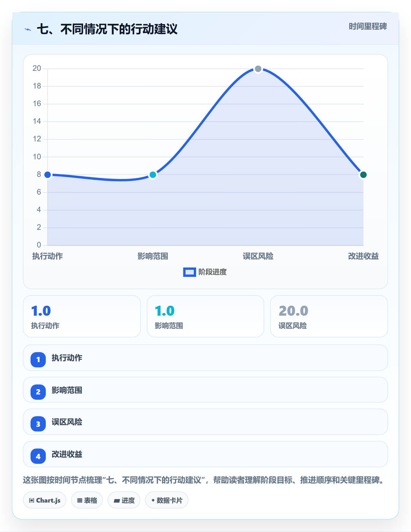Click the number 2 badge beside 影响范围
Image resolution: width=411 pixels, height=532 pixels.
38,392
